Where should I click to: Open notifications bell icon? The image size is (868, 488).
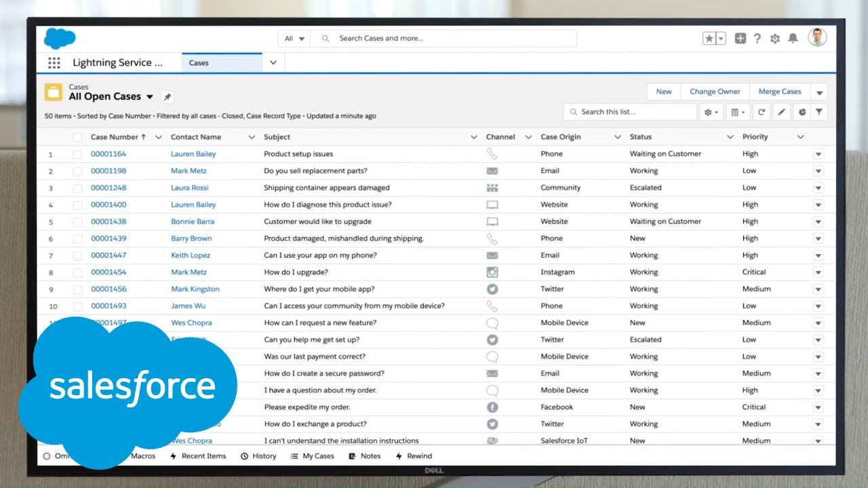793,39
